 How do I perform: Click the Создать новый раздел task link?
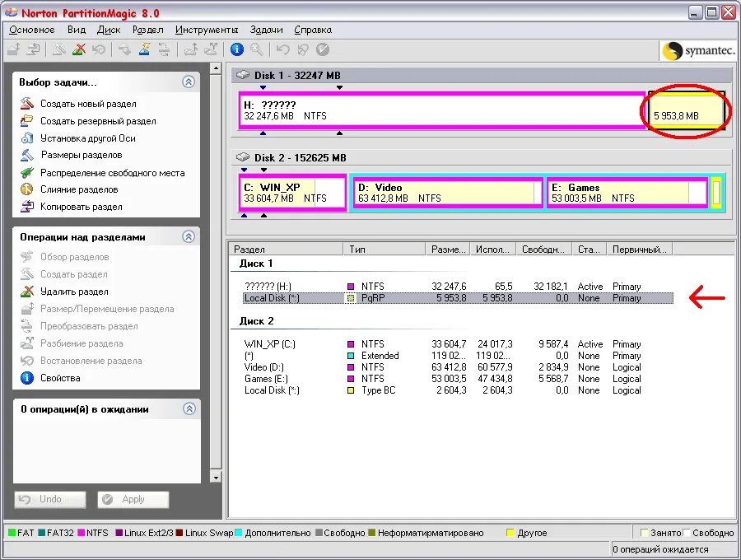click(x=88, y=104)
